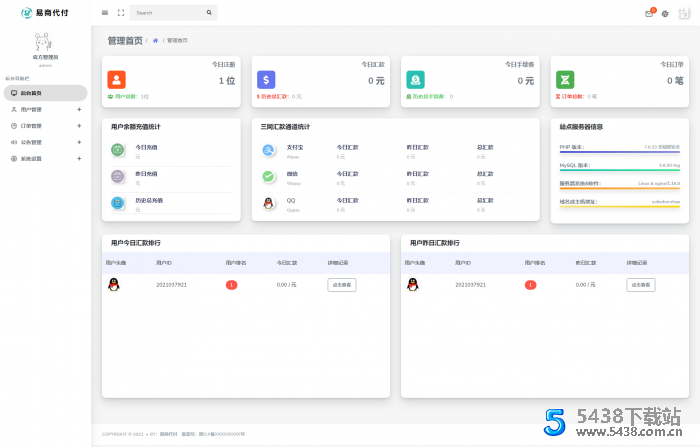Open the settings gear in top bar
The image size is (700, 447).
(x=665, y=14)
